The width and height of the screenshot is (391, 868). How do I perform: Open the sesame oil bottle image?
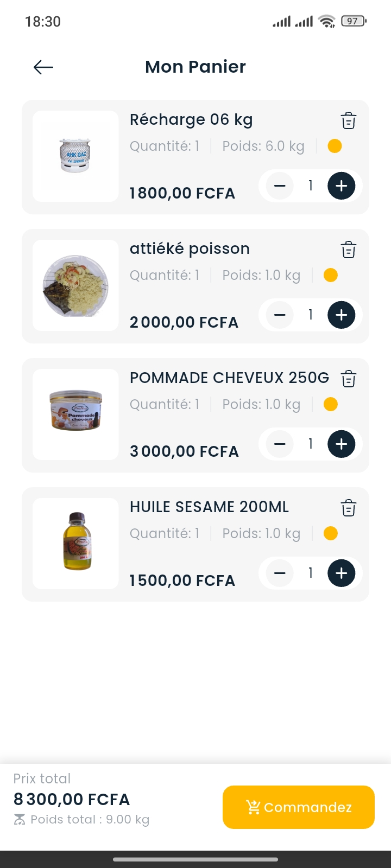[x=75, y=544]
